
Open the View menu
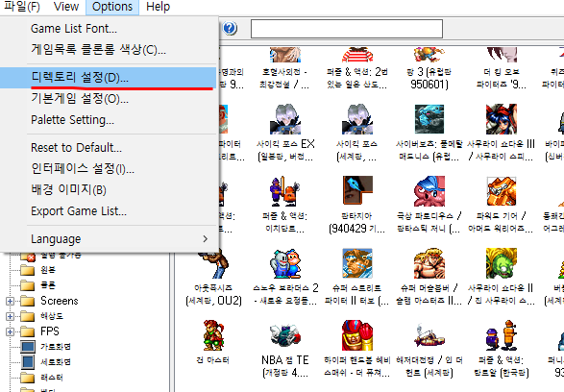[66, 7]
